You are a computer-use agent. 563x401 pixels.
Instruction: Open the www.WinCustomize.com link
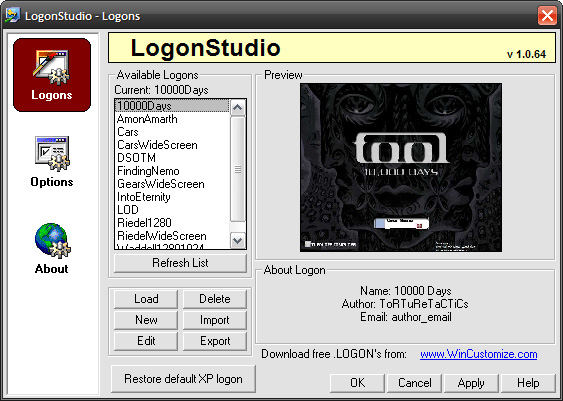(x=479, y=354)
